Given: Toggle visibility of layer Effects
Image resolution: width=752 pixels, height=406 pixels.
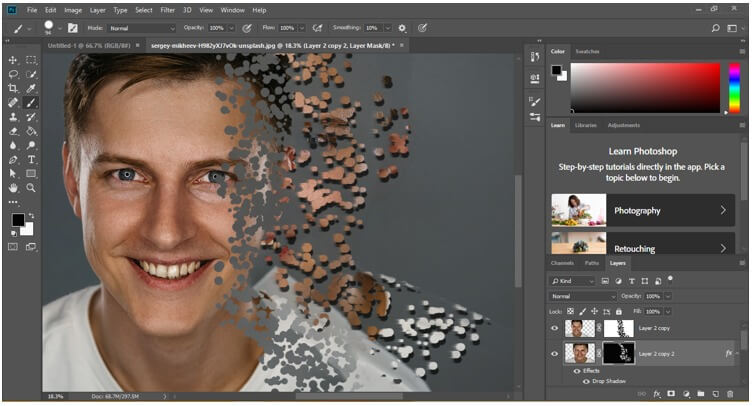Looking at the screenshot, I should tap(577, 371).
